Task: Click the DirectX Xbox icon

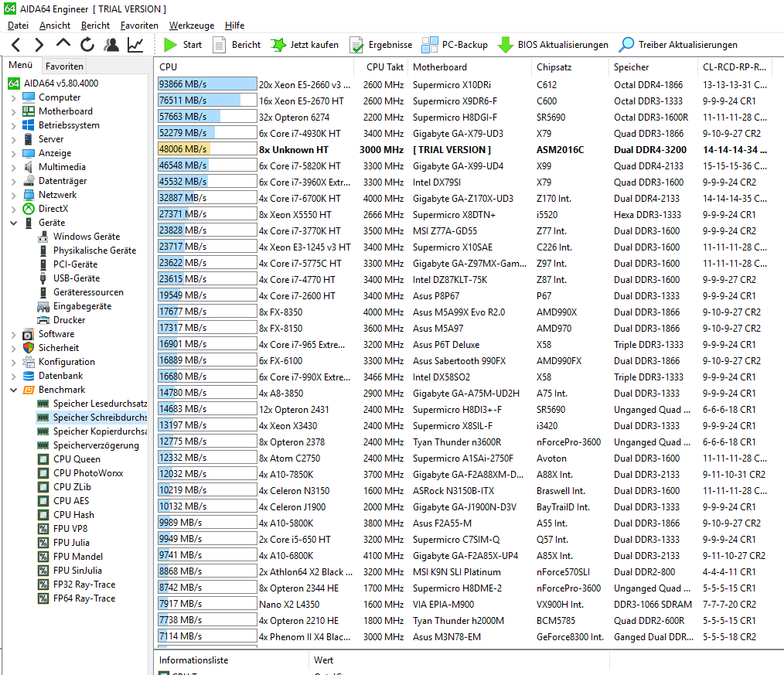Action: click(x=29, y=209)
